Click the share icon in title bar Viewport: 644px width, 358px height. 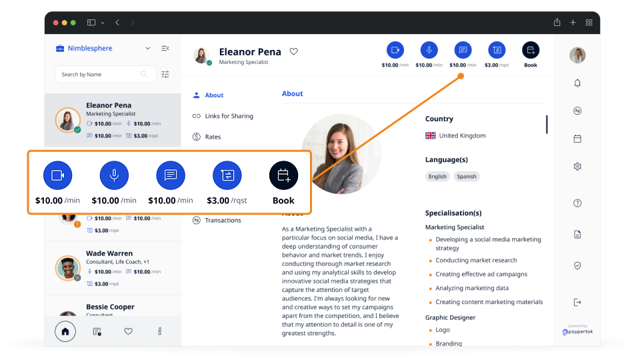(557, 22)
